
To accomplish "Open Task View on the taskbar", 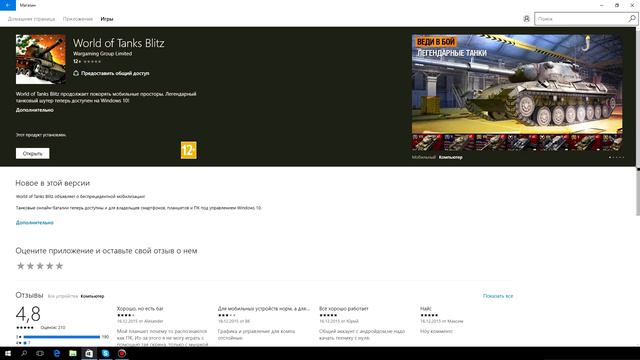I will tap(40, 353).
